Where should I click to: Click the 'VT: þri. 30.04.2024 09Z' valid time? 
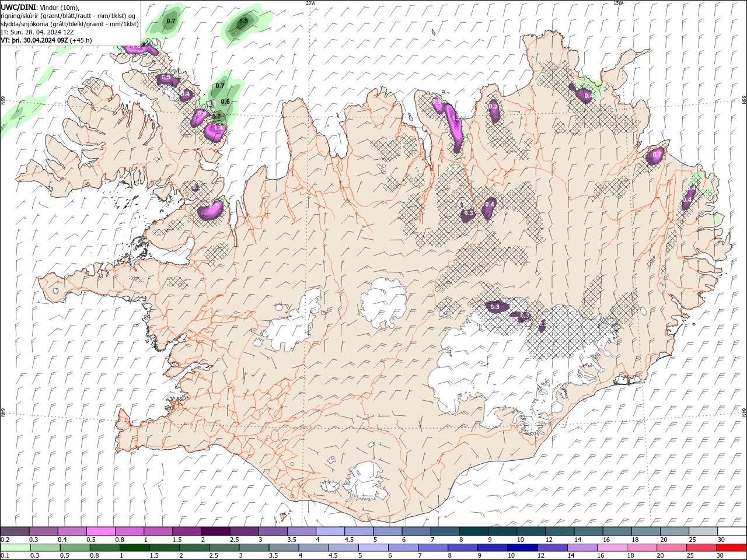35,40
